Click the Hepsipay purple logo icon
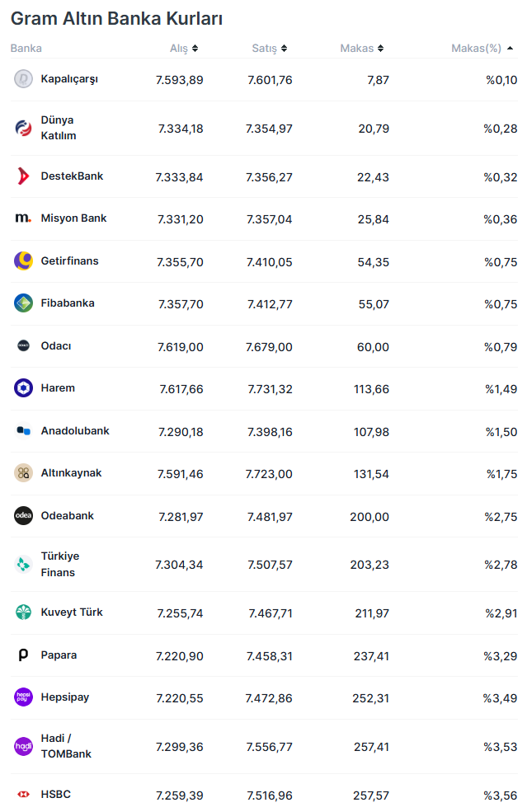 click(x=23, y=697)
